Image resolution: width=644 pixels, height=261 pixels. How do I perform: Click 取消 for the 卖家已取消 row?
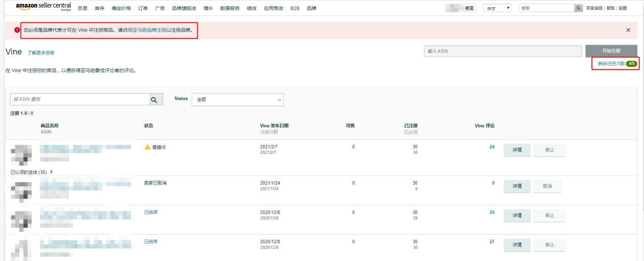point(547,186)
